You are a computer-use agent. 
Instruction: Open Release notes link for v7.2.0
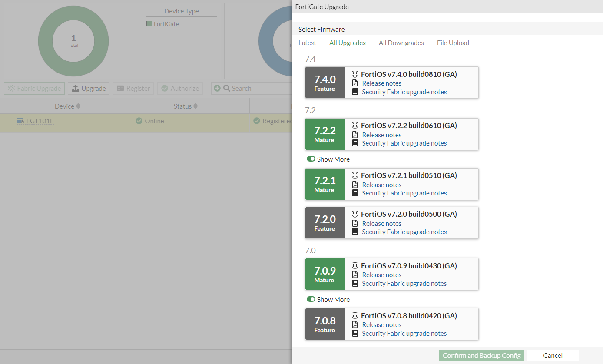pyautogui.click(x=382, y=224)
